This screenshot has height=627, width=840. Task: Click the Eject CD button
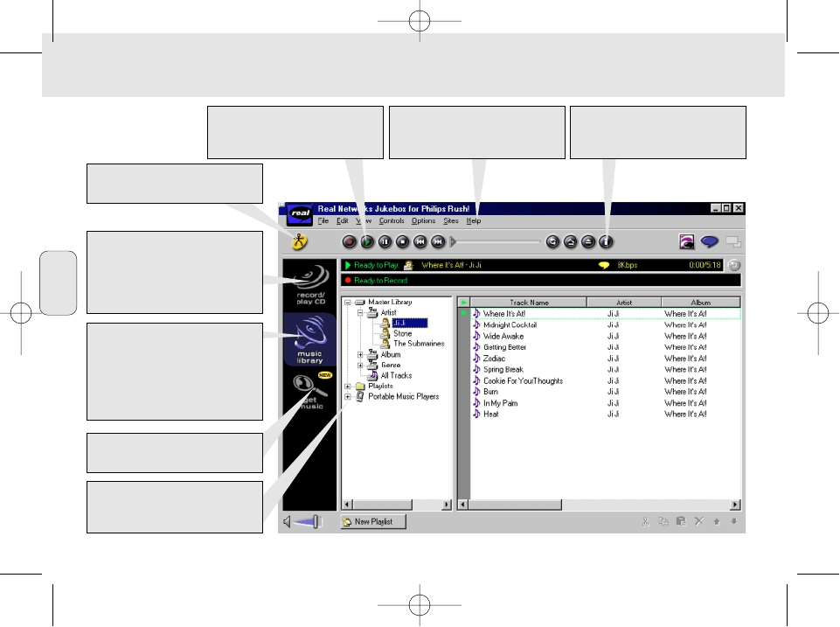587,242
